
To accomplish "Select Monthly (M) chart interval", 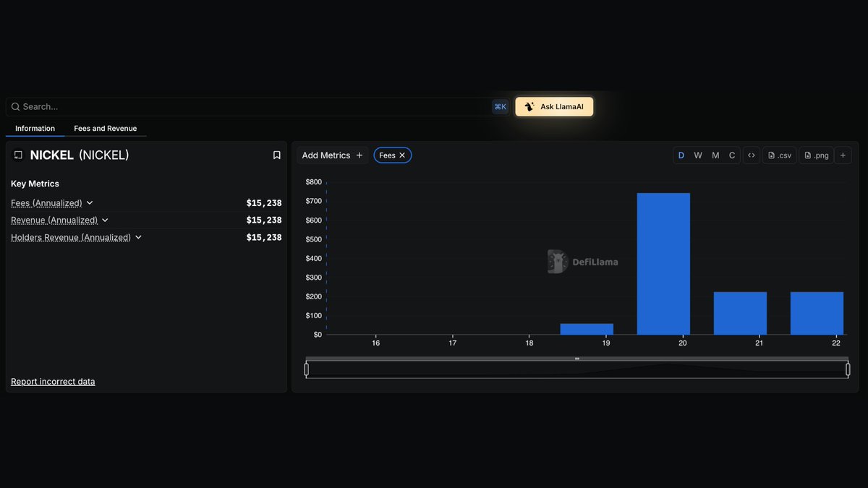I will [715, 155].
